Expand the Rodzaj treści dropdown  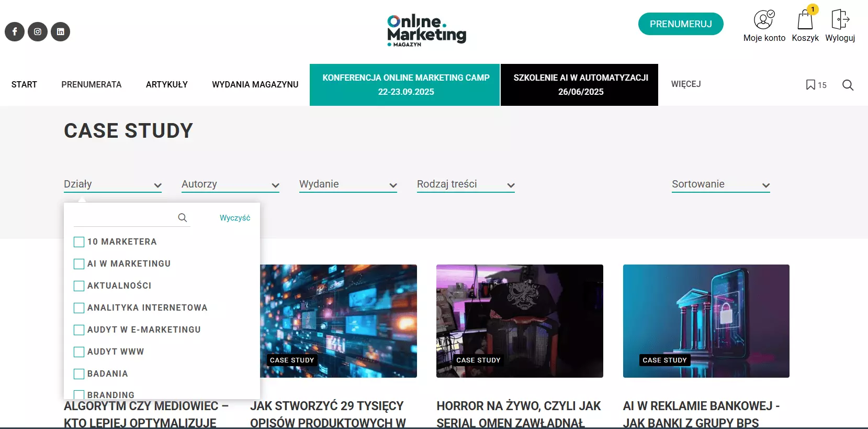[x=466, y=184]
